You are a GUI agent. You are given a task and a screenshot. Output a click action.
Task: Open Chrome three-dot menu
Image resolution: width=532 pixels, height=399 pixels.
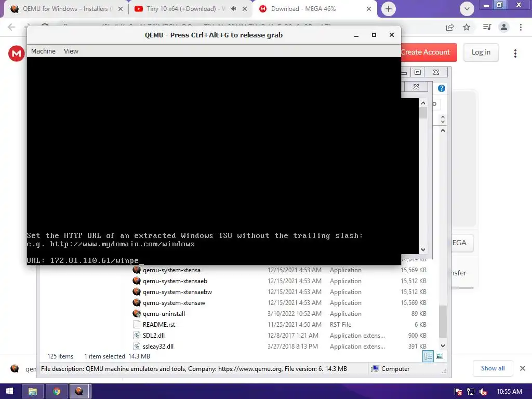click(521, 27)
